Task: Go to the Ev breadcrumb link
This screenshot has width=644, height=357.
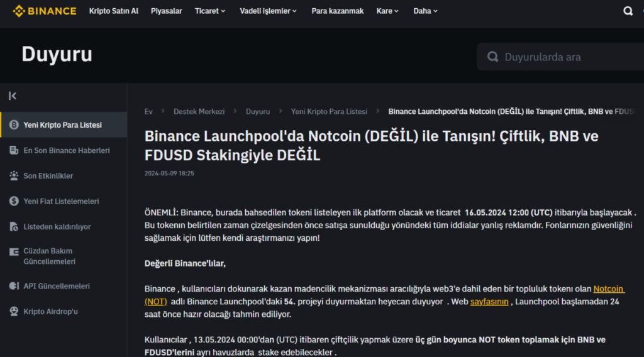Action: (148, 112)
